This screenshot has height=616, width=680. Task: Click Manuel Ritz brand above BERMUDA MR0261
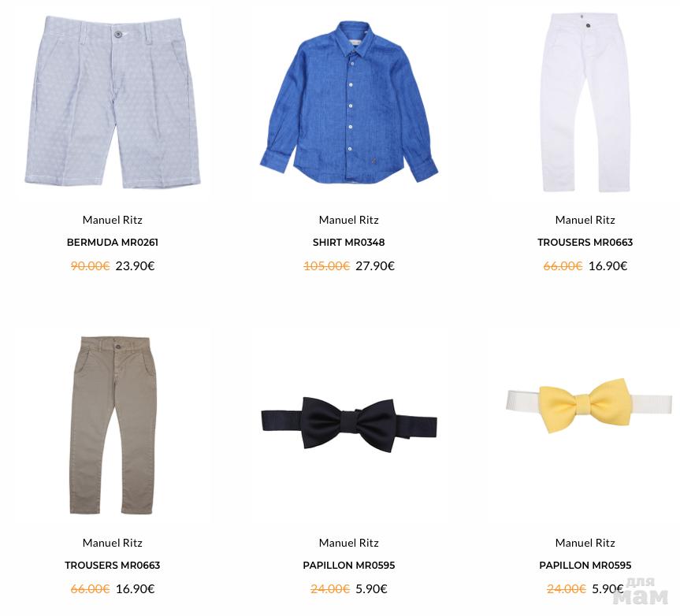click(113, 220)
